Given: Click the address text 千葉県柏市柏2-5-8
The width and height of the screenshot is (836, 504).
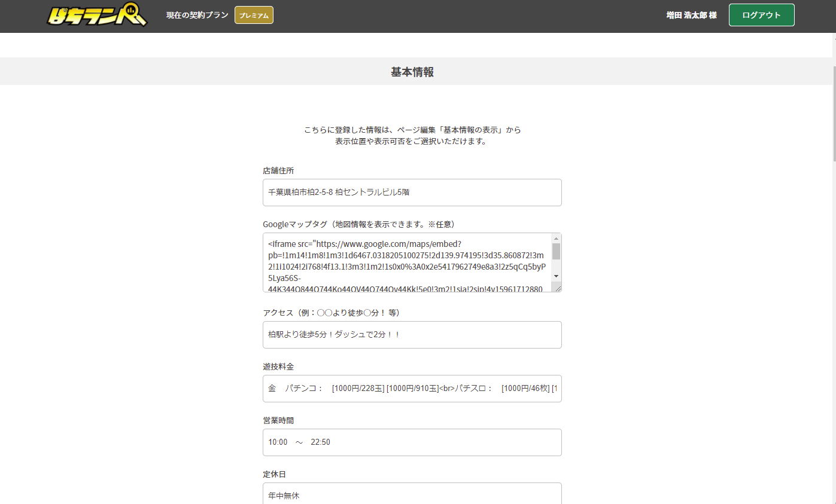Looking at the screenshot, I should coord(305,193).
